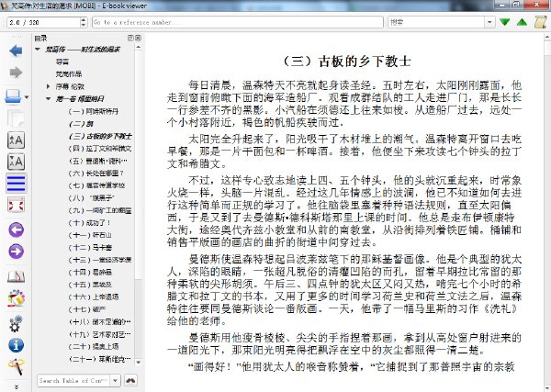
Task: Click the book page scroll-up arrow
Action: pyautogui.click(x=547, y=37)
